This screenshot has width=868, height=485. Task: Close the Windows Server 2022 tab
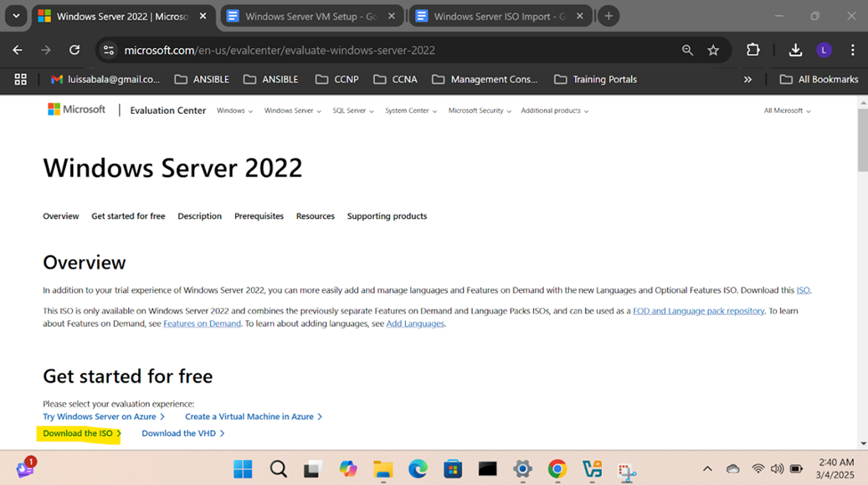[203, 16]
